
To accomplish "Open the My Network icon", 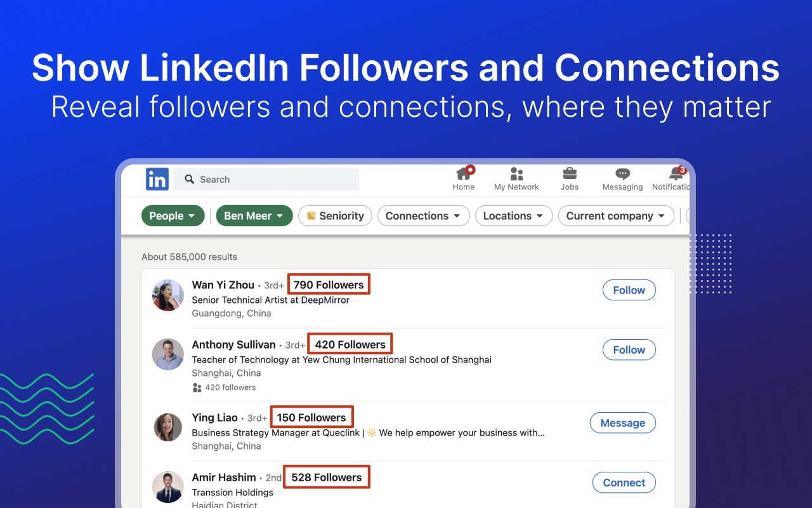I will [x=516, y=173].
